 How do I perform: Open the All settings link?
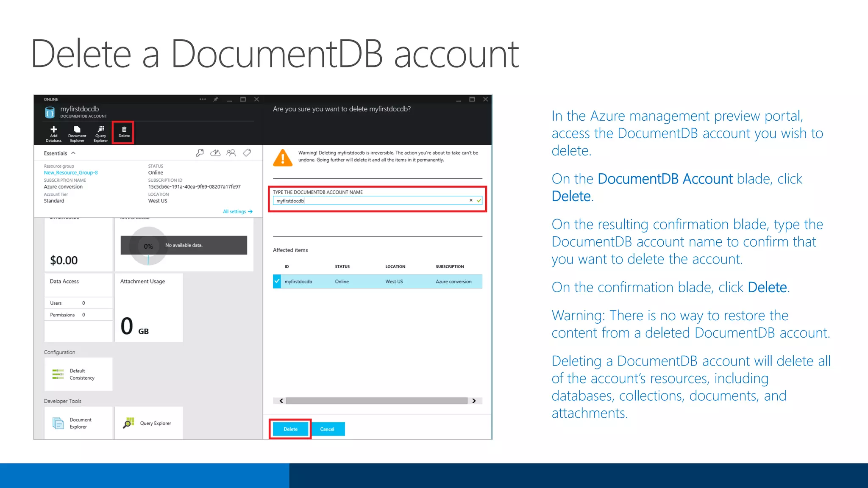point(238,211)
